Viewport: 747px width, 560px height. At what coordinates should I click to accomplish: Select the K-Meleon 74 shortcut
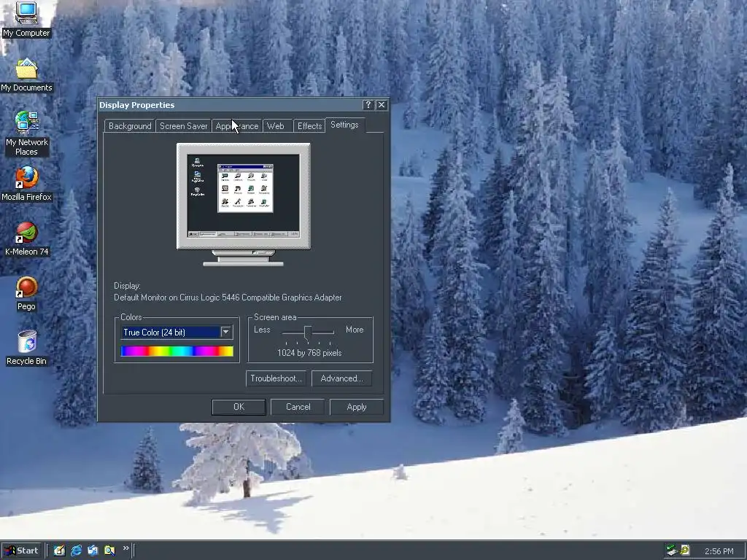click(x=26, y=239)
